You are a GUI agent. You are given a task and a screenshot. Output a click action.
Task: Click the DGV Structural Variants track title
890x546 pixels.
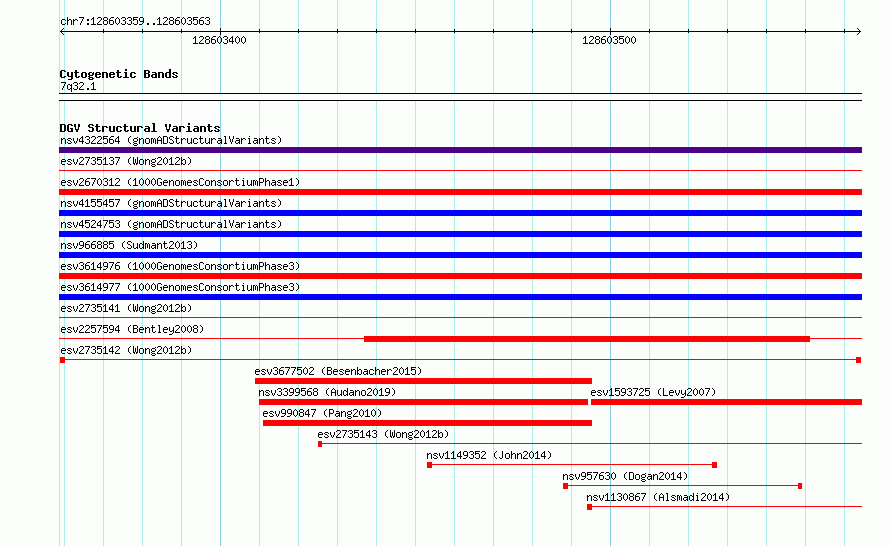pos(140,128)
